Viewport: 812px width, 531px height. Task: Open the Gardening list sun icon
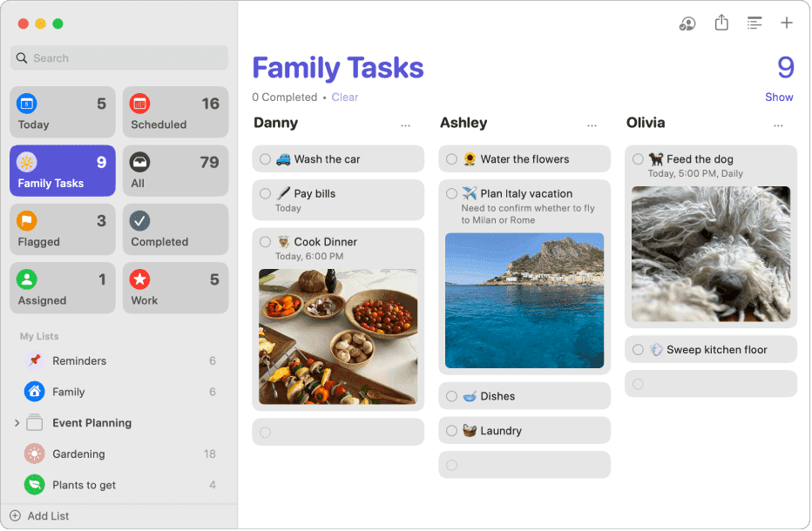click(x=34, y=454)
